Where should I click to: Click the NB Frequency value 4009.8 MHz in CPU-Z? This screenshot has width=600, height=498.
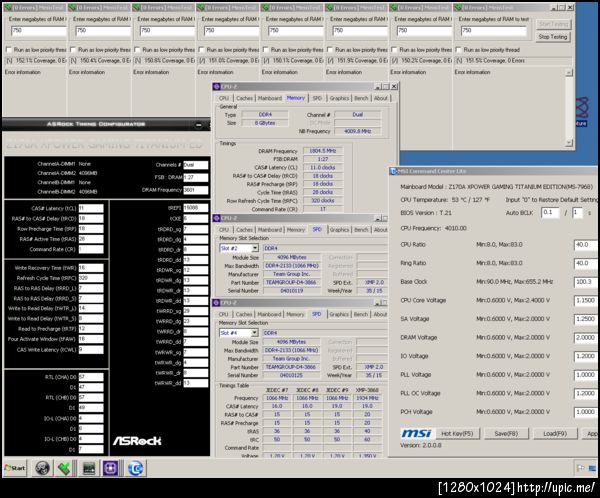357,131
